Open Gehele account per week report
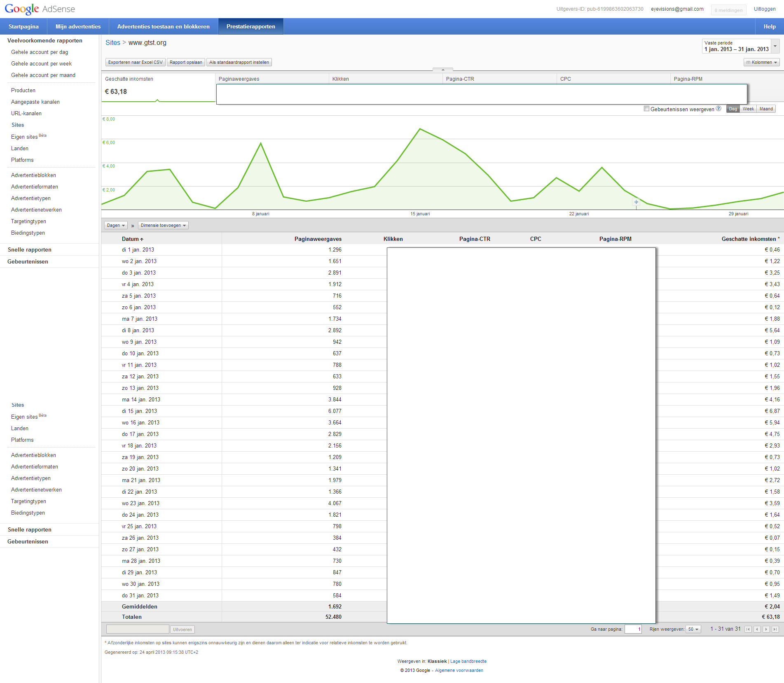 tap(41, 63)
